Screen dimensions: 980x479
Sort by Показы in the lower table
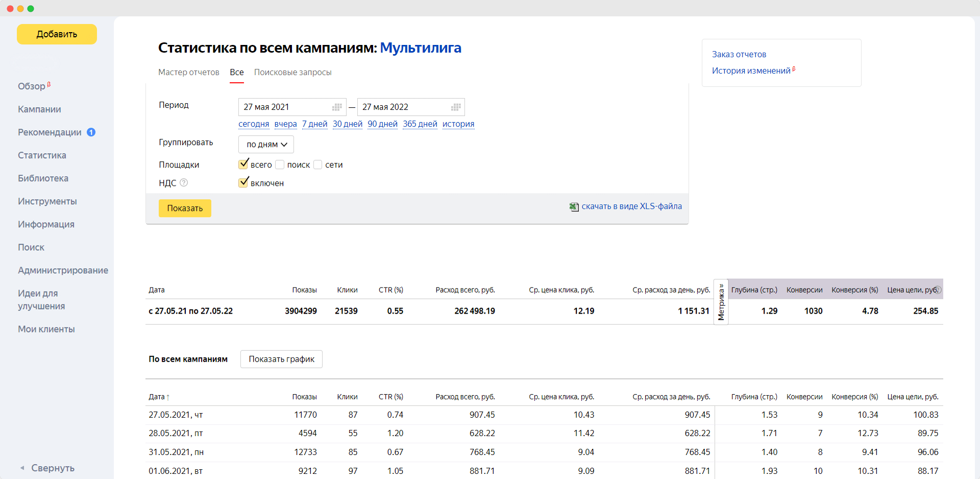(304, 397)
